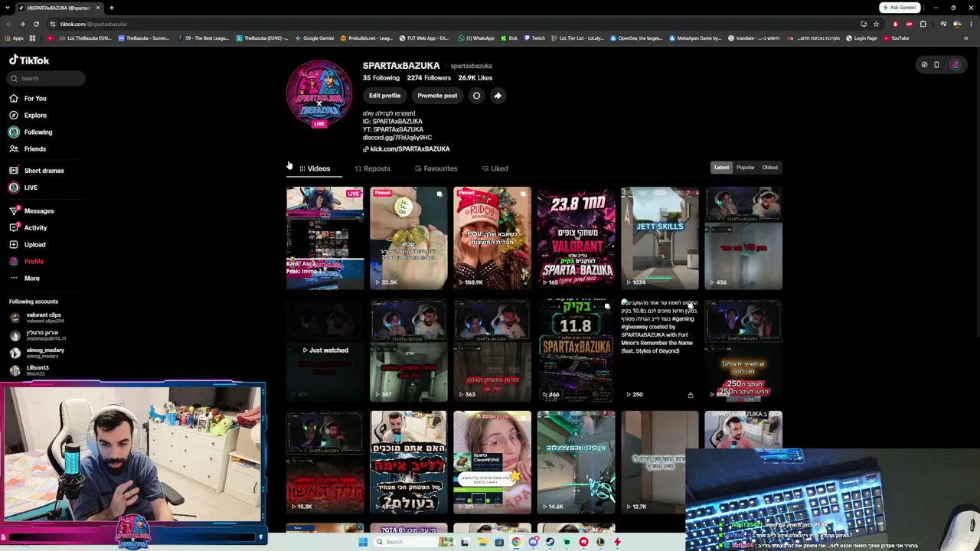The image size is (980, 551).
Task: Open the Google Gemini bookmark
Action: [x=314, y=38]
